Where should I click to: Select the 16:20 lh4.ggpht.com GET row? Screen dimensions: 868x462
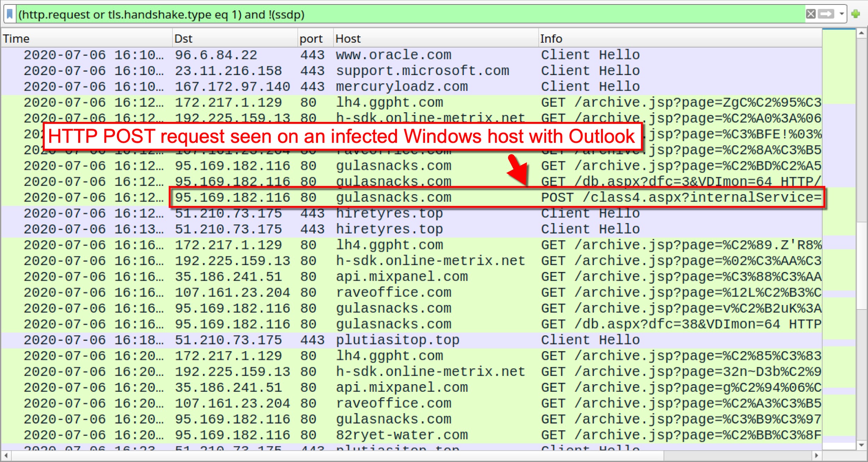[411, 356]
